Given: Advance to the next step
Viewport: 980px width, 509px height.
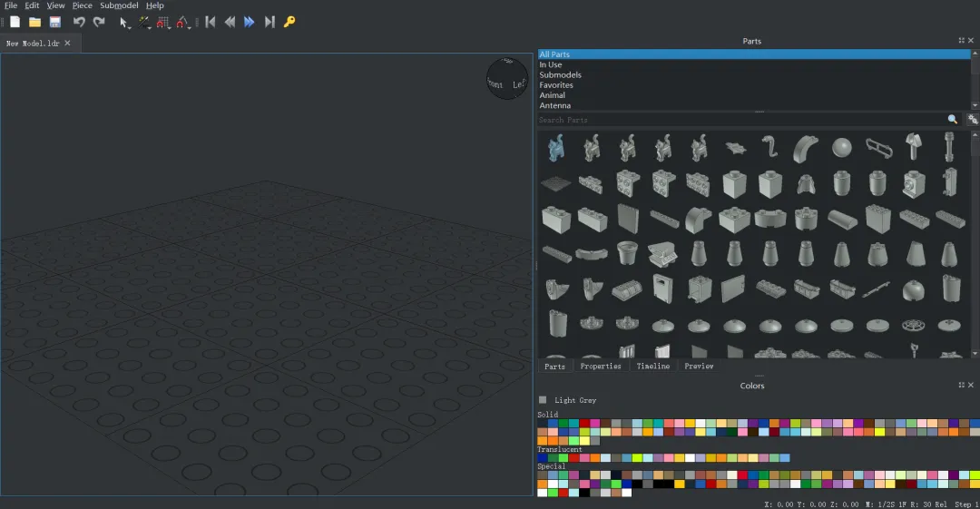Looking at the screenshot, I should pyautogui.click(x=250, y=22).
